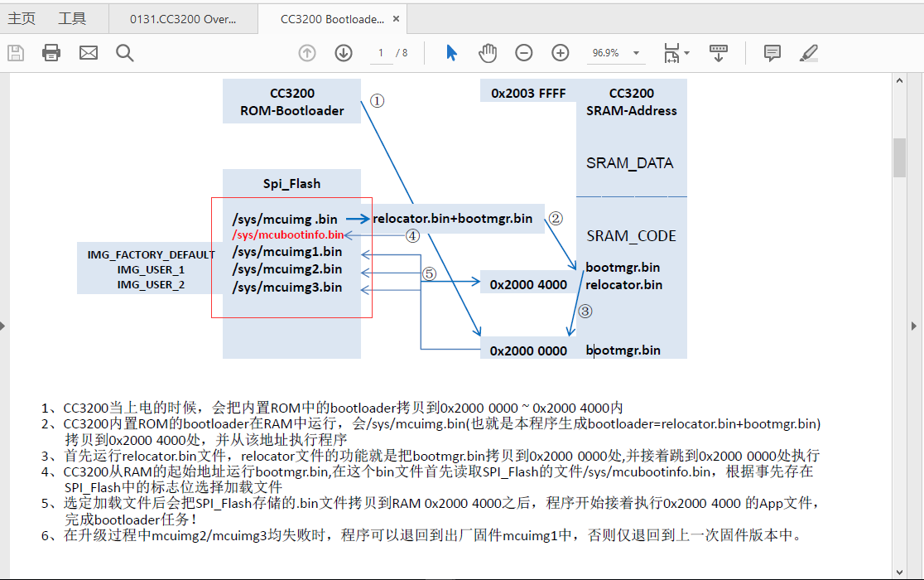Click the vertical scrollbar up arrow
The width and height of the screenshot is (924, 580).
899,80
